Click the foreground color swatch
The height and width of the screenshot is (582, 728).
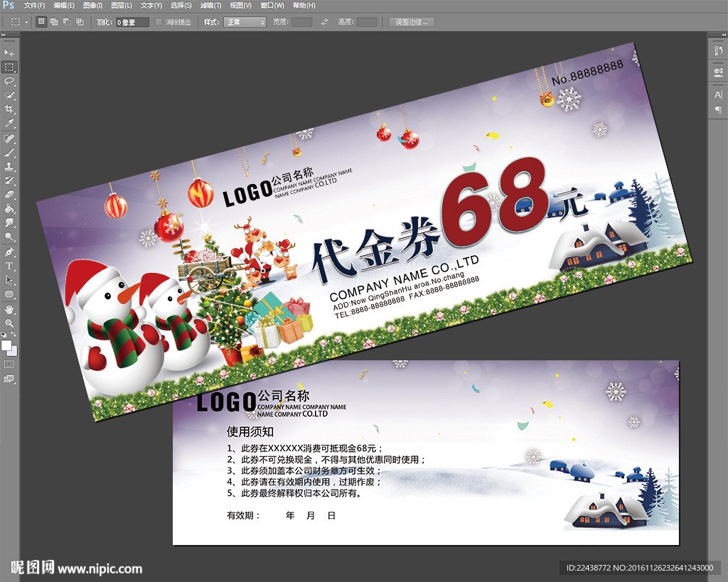pos(6,345)
